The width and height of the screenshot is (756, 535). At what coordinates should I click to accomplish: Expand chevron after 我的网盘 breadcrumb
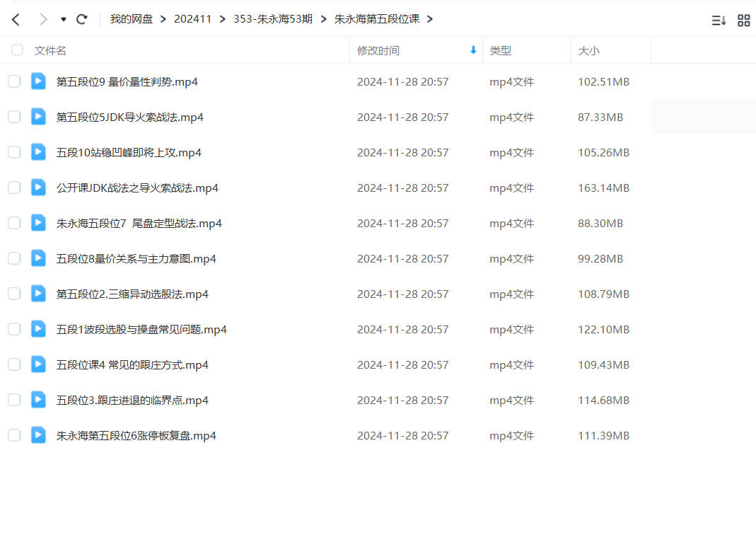(163, 19)
